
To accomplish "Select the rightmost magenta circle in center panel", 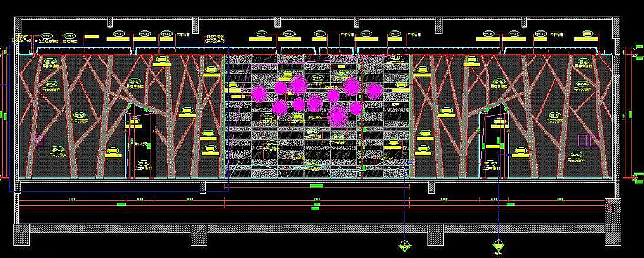I will (374, 91).
